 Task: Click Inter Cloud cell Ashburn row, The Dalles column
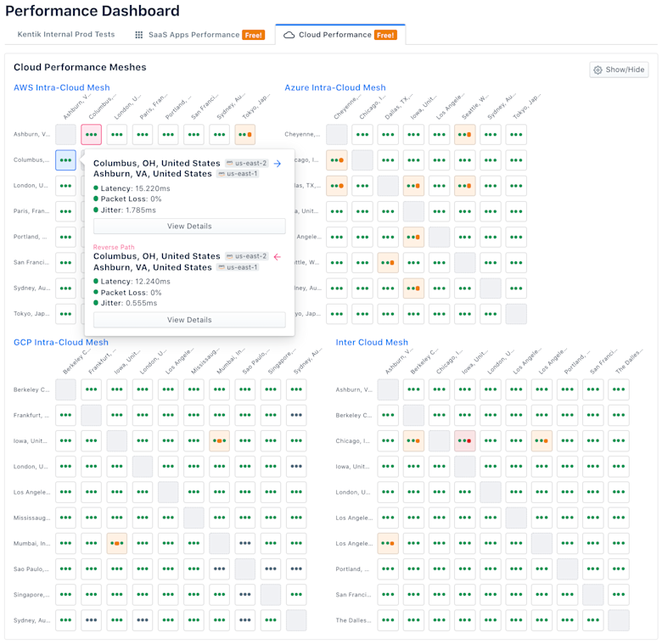[x=619, y=389]
